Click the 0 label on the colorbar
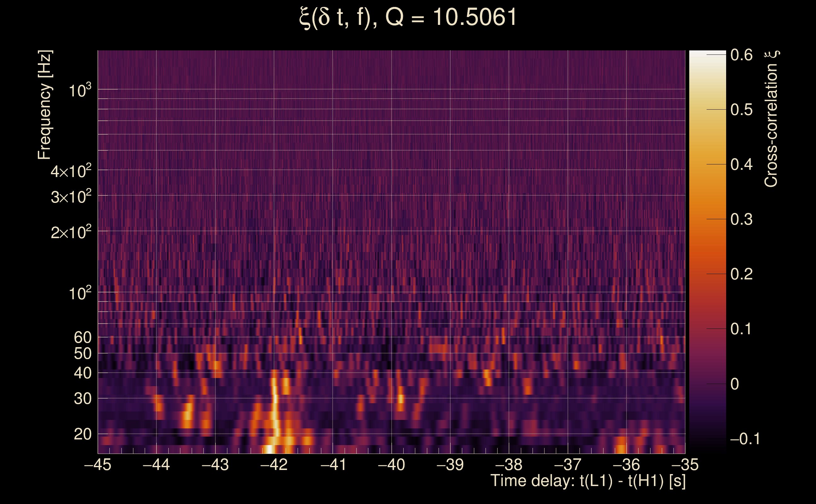 [735, 384]
